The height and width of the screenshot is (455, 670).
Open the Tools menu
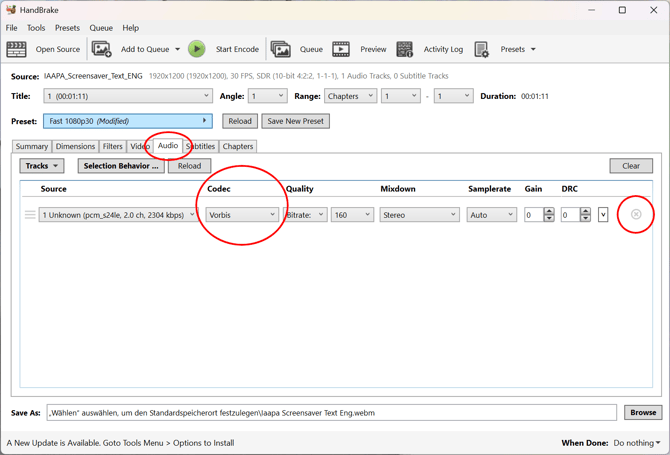pos(36,28)
